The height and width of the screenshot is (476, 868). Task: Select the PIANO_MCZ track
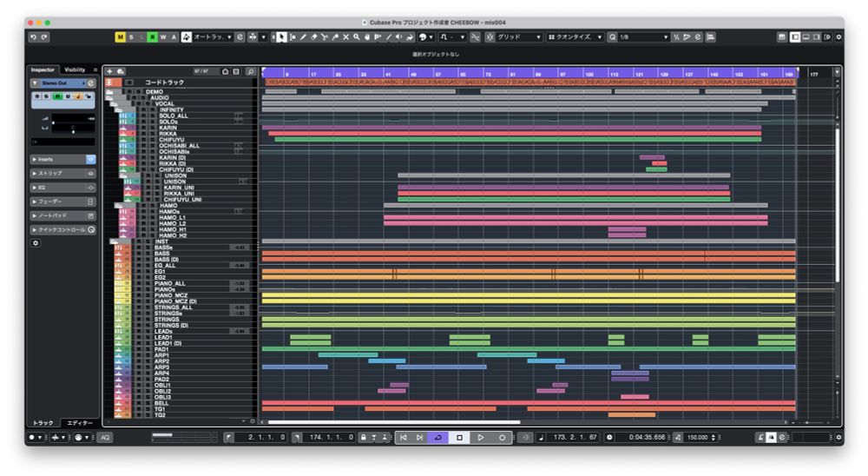click(171, 295)
